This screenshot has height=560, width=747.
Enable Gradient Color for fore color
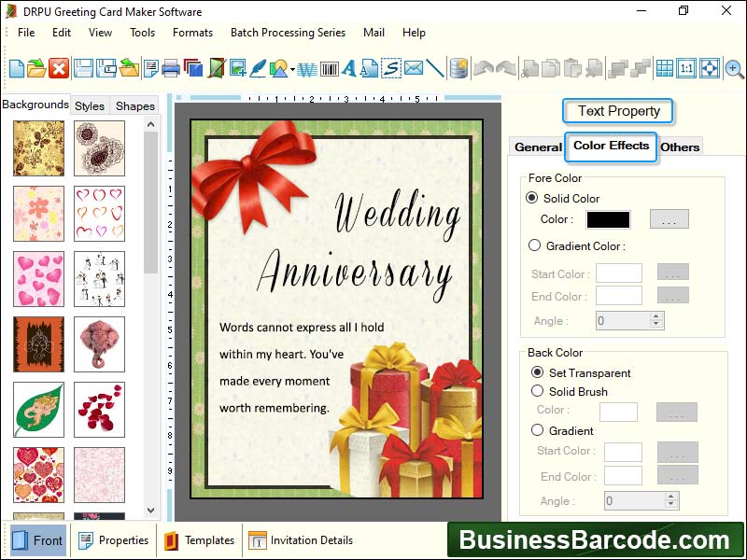pos(534,245)
